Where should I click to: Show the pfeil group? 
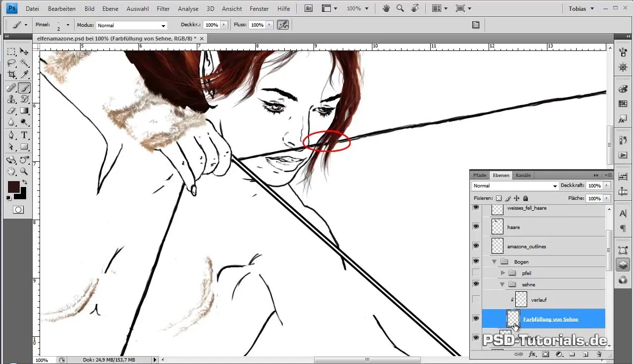(x=476, y=273)
